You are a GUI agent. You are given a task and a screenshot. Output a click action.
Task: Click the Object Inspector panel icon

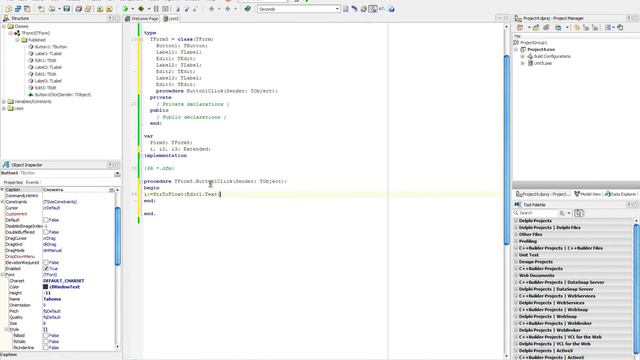(x=6, y=165)
